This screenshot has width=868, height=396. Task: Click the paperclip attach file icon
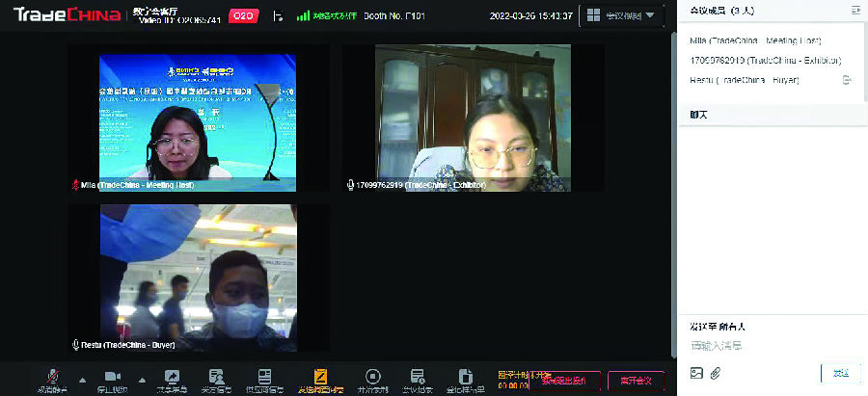tap(716, 373)
